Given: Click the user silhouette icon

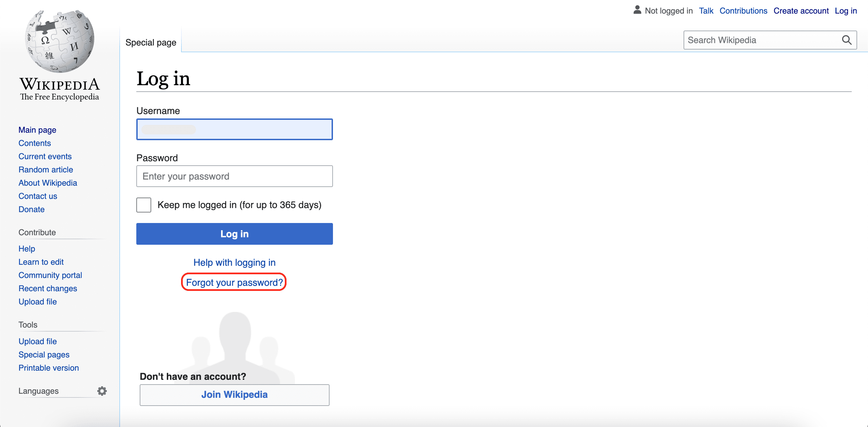Looking at the screenshot, I should (x=637, y=10).
